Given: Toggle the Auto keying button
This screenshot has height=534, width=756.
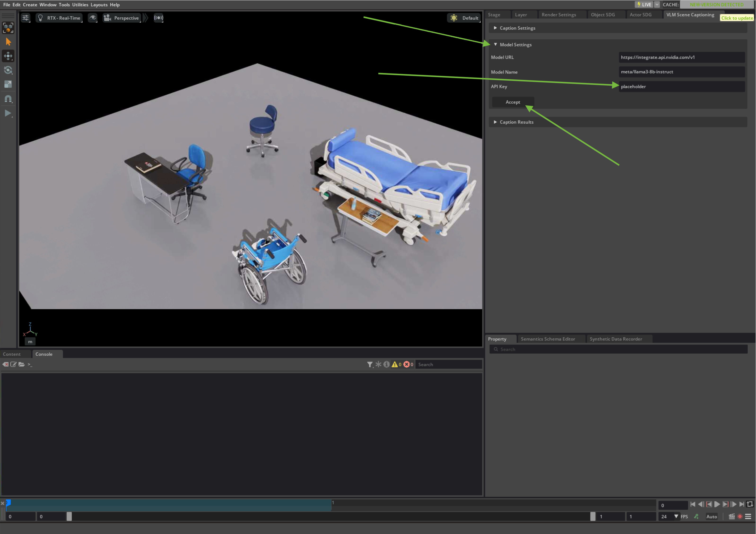Looking at the screenshot, I should point(712,517).
